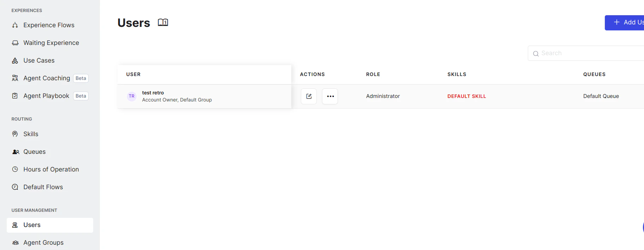Sort by the USER column header

click(133, 74)
